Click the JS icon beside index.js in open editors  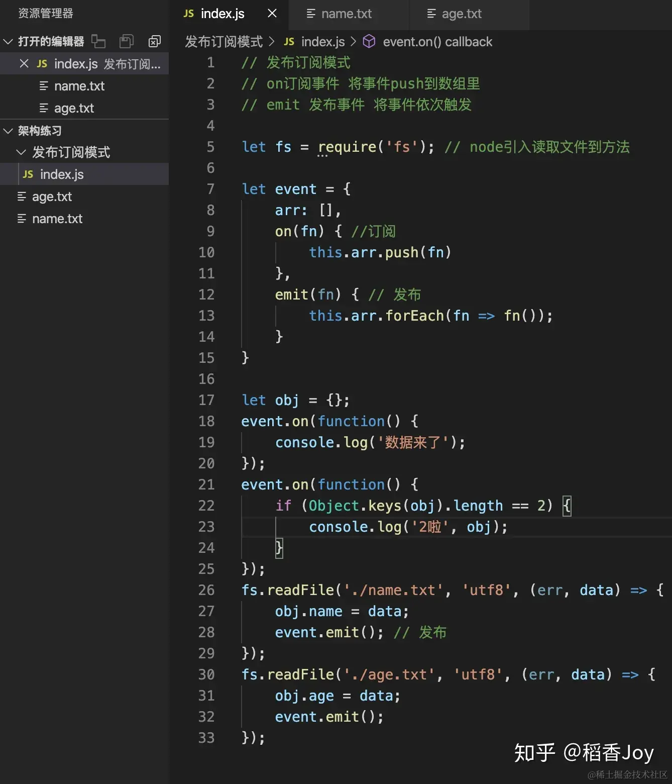42,64
